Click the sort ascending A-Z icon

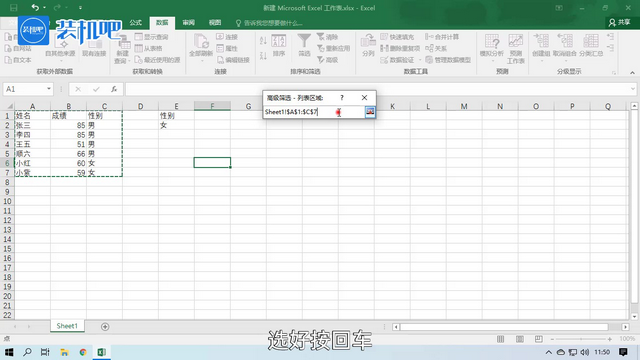(263, 40)
